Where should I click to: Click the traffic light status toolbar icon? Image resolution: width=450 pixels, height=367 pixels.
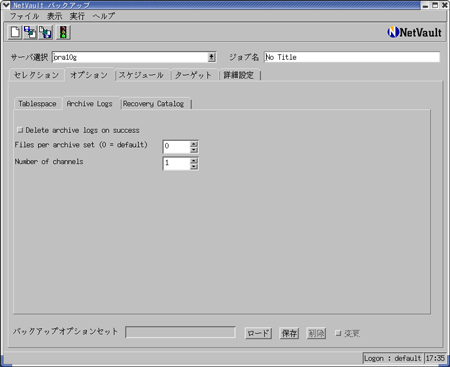63,32
